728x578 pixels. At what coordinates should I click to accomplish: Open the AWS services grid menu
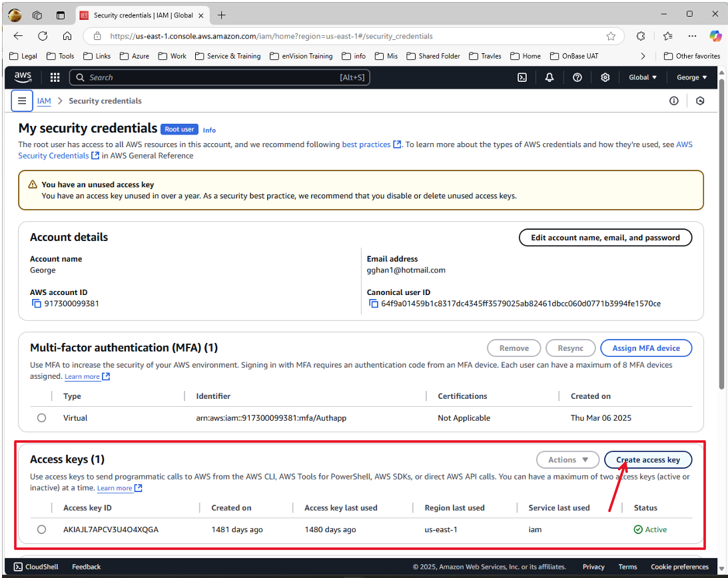(x=55, y=77)
